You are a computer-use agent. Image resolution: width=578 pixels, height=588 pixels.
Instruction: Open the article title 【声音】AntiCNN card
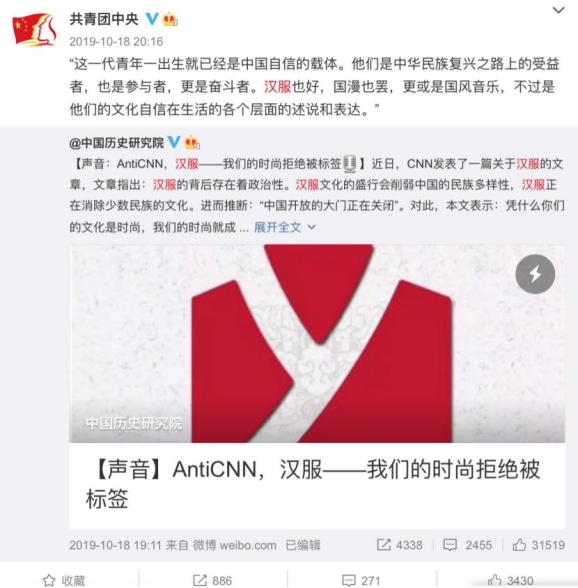317,485
